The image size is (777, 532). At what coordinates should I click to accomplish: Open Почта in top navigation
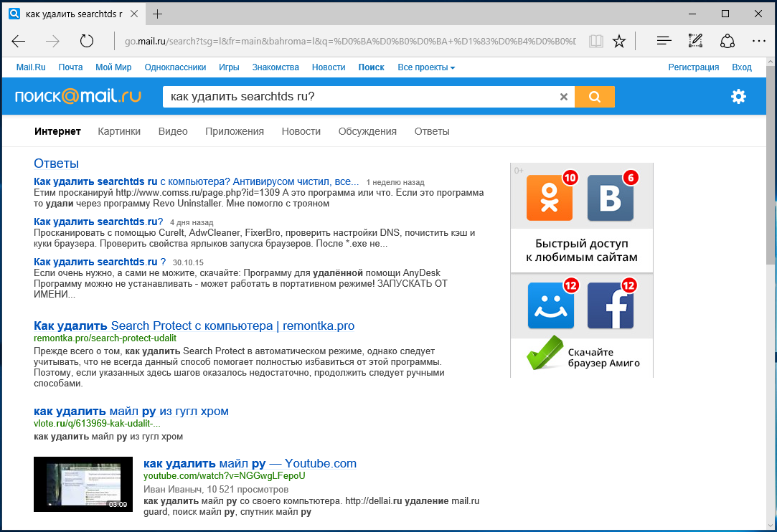pyautogui.click(x=70, y=67)
